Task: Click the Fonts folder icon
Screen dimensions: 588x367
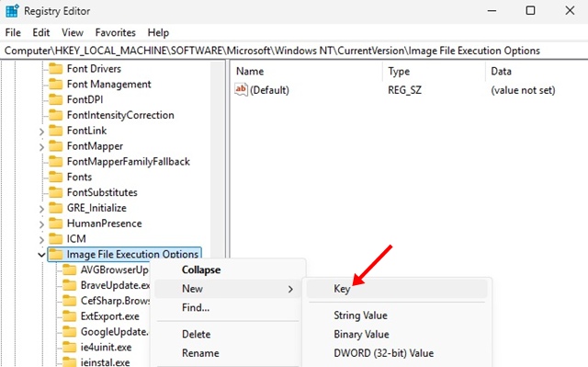Action: 56,177
